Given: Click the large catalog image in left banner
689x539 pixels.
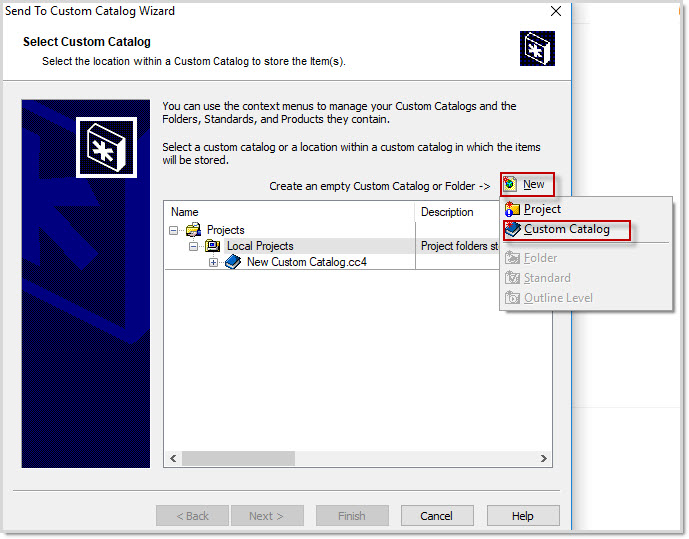Looking at the screenshot, I should coord(105,148).
